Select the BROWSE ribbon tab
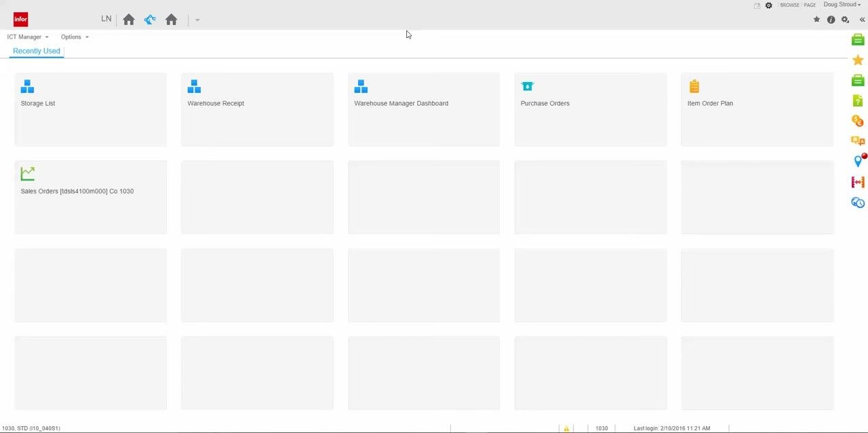868x433 pixels. tap(789, 5)
